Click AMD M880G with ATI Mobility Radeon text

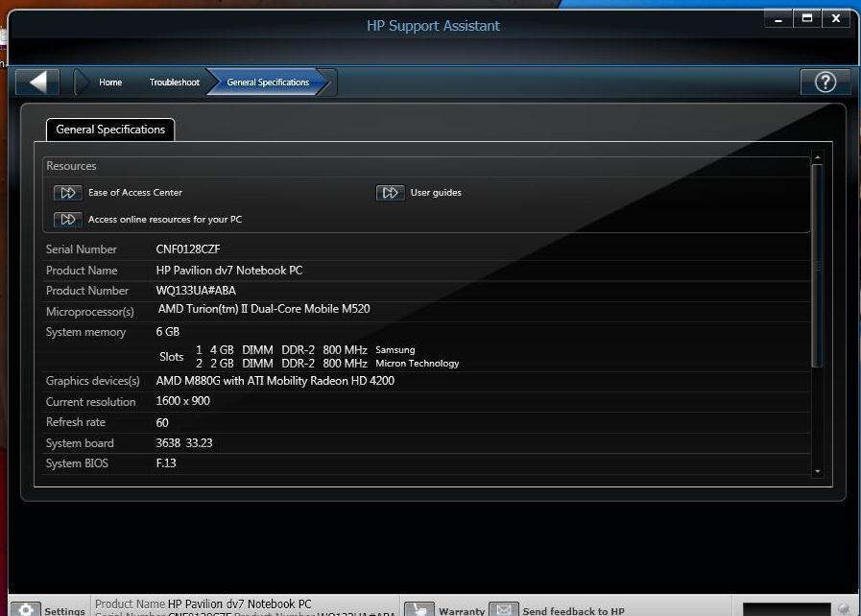click(x=275, y=381)
